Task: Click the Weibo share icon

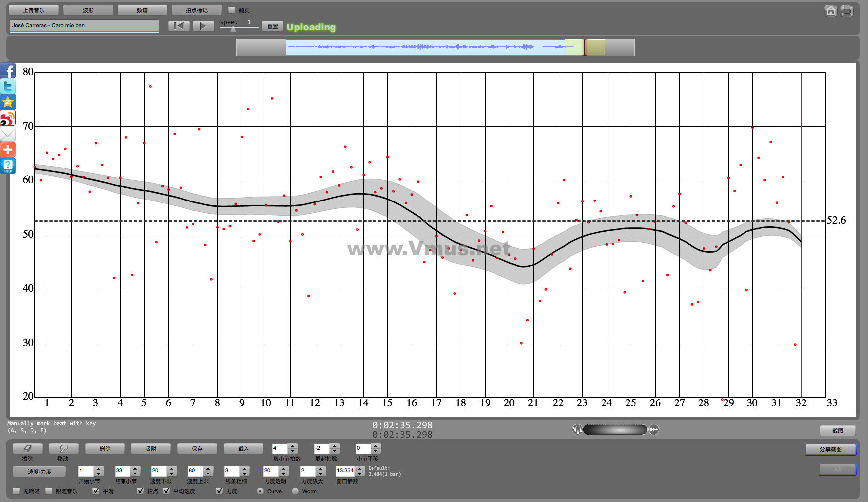Action: [8, 118]
